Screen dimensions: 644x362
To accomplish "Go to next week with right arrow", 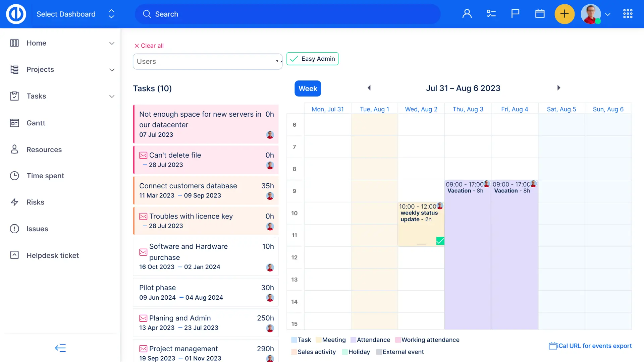I will [x=558, y=88].
